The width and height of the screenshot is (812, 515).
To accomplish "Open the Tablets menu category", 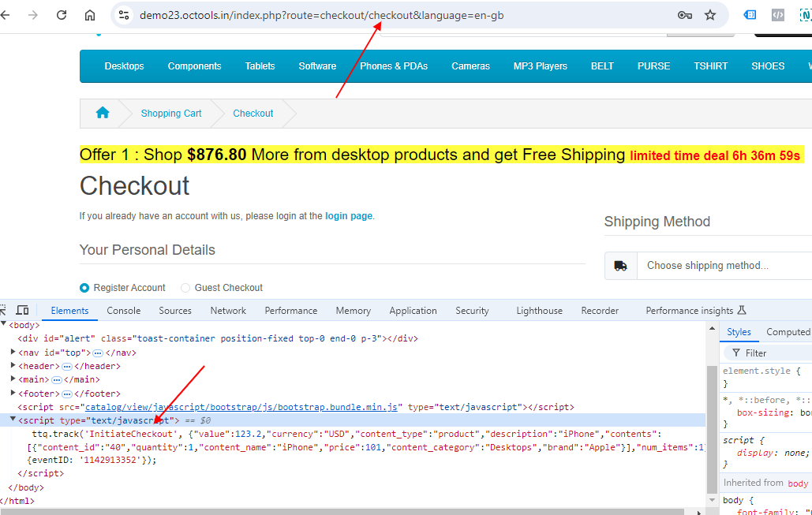I will point(260,66).
